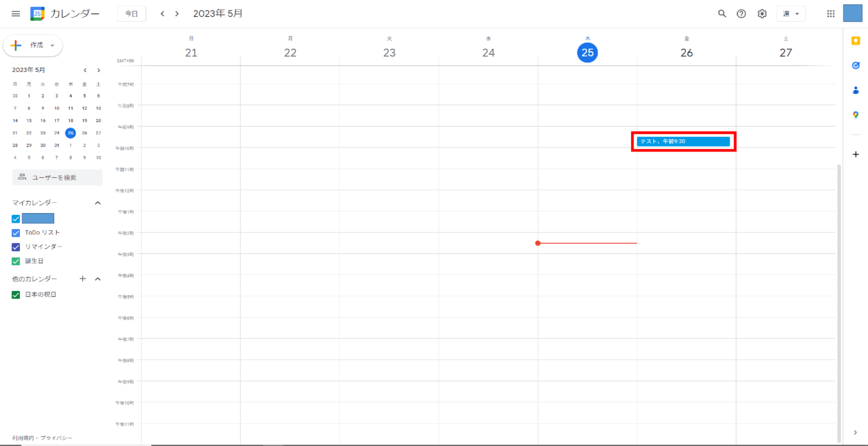Open the Google apps grid
This screenshot has width=868, height=446.
(x=831, y=14)
